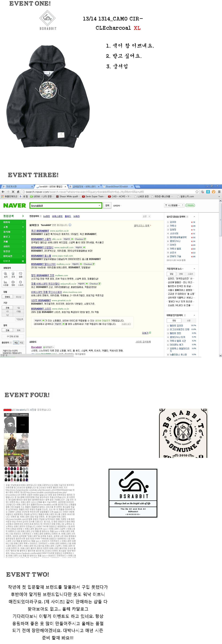Select 1년 period filter
222x644 pixels.
[x=7, y=315]
